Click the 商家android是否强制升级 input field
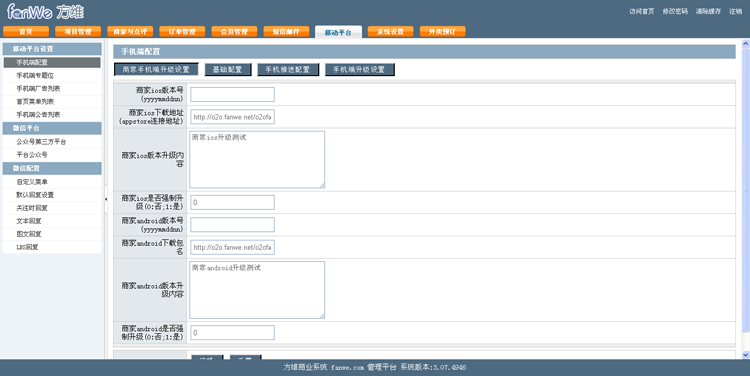The width and height of the screenshot is (750, 376). [232, 332]
